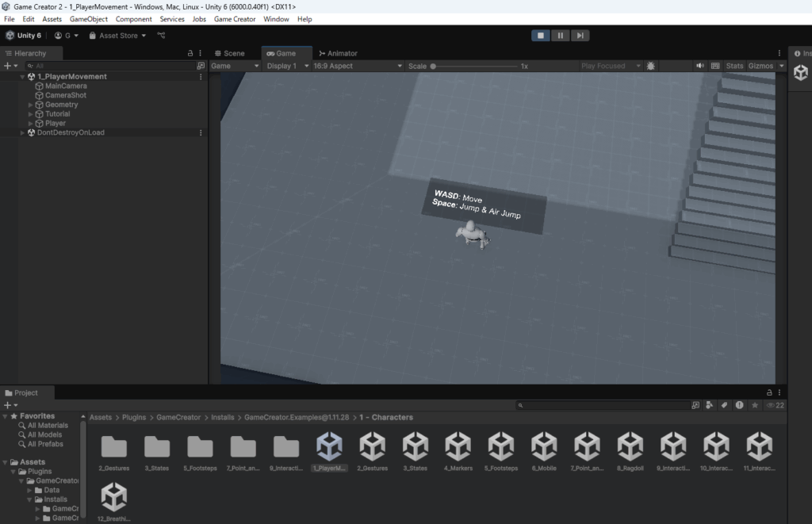Image resolution: width=812 pixels, height=524 pixels.
Task: Collapse the 1_PlayerMovement scene in Hierarchy
Action: click(x=22, y=77)
